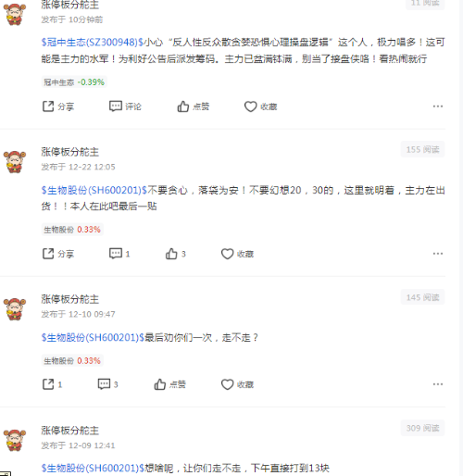Image resolution: width=463 pixels, height=476 pixels.
Task: Like the 12-10 09:47 post
Action: pos(169,384)
